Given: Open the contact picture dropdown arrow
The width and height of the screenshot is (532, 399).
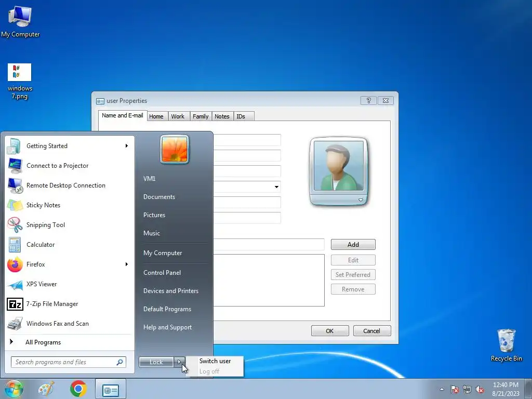Looking at the screenshot, I should tap(361, 200).
